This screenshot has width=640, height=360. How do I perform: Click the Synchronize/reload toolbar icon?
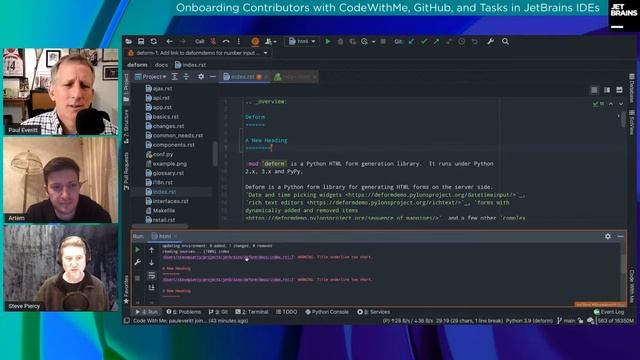(x=153, y=41)
